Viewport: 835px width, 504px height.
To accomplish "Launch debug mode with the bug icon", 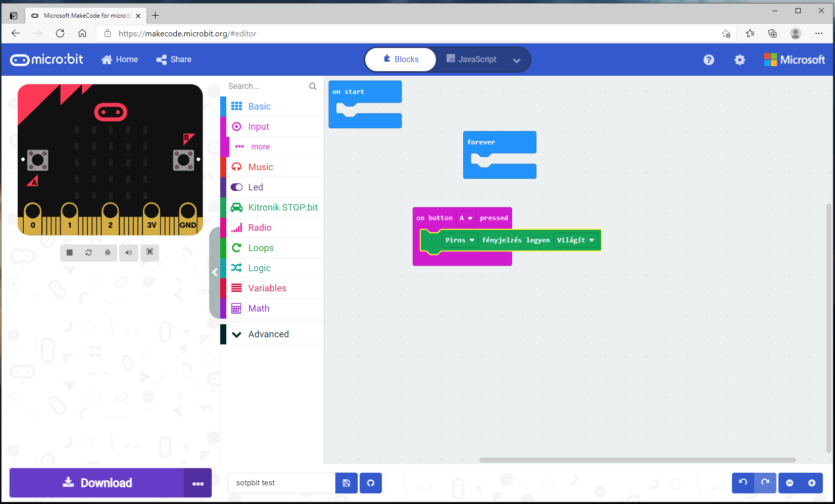I will pos(108,253).
